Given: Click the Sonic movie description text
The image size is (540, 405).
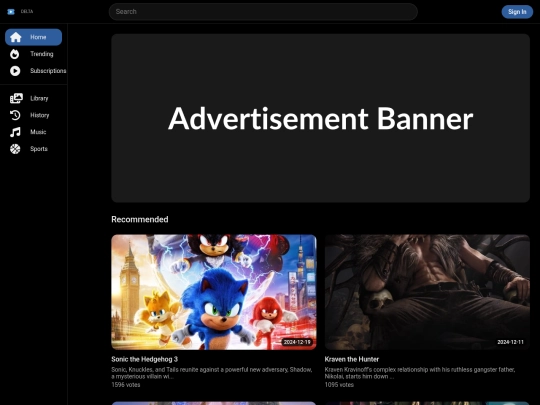Looking at the screenshot, I should pos(212,373).
